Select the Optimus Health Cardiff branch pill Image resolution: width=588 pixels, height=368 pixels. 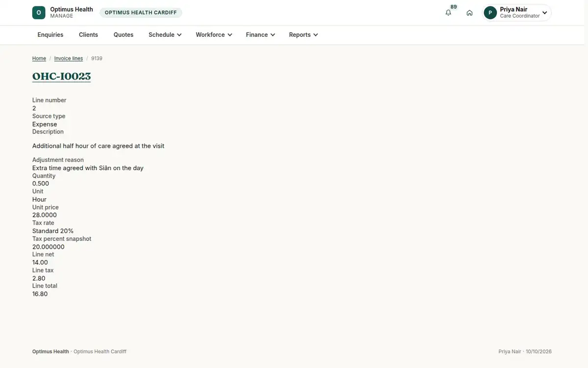(141, 13)
